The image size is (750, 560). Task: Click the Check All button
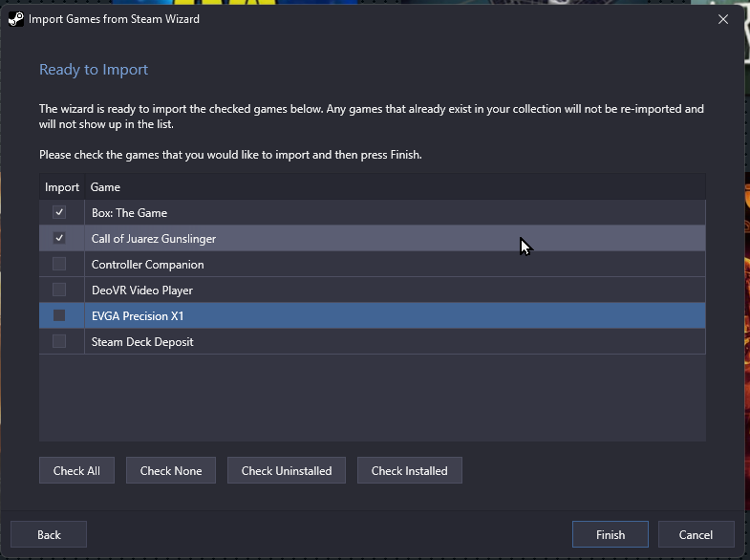pyautogui.click(x=76, y=470)
